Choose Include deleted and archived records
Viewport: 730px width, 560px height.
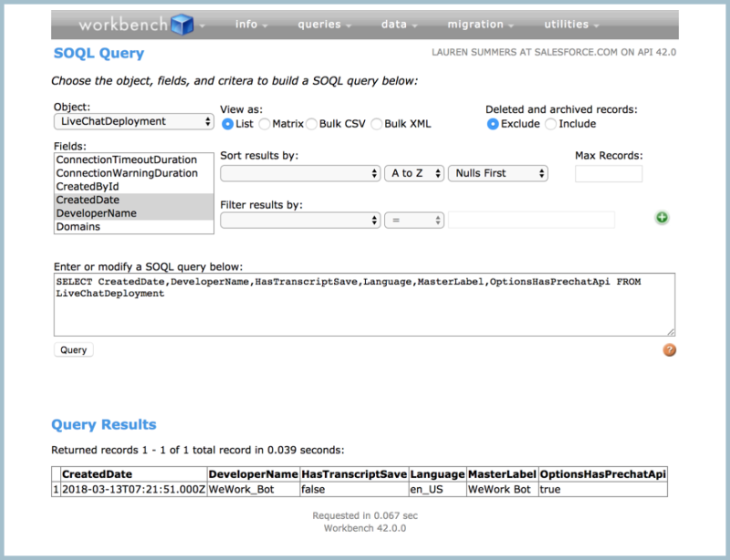point(550,124)
